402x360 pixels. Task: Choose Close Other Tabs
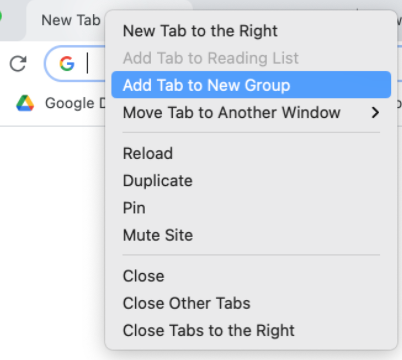[251, 303]
